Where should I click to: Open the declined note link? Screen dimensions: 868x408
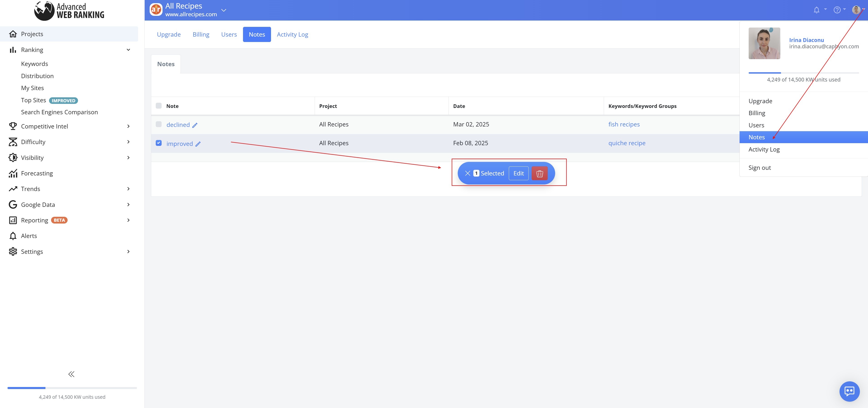(x=178, y=125)
